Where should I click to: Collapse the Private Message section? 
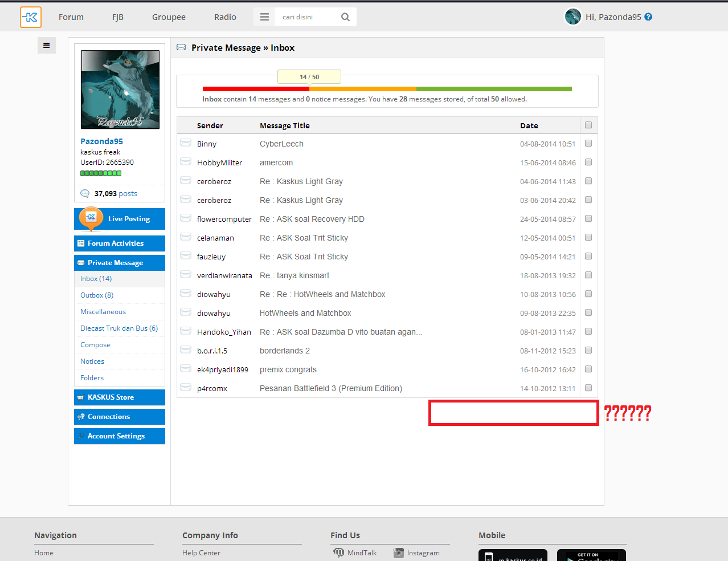click(x=120, y=263)
